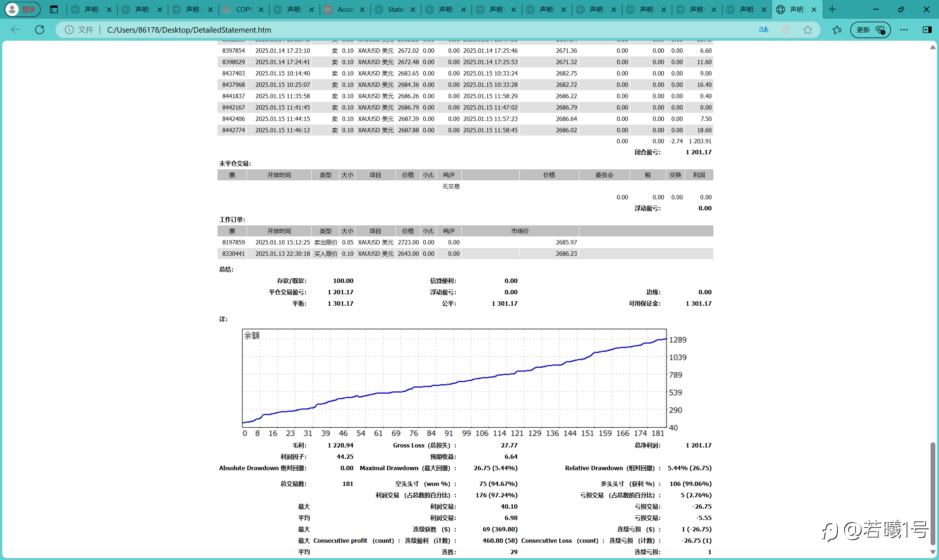Open the tab actions menu icon
This screenshot has height=560, width=939.
pyautogui.click(x=54, y=10)
